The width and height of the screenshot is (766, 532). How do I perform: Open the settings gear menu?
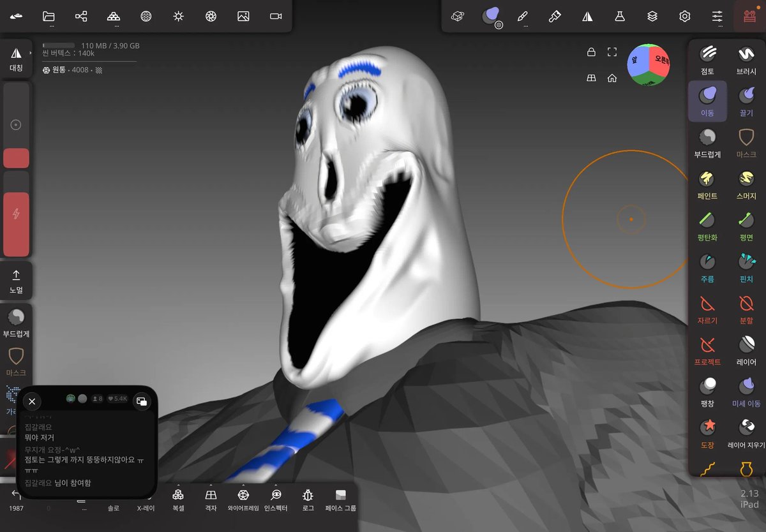685,16
